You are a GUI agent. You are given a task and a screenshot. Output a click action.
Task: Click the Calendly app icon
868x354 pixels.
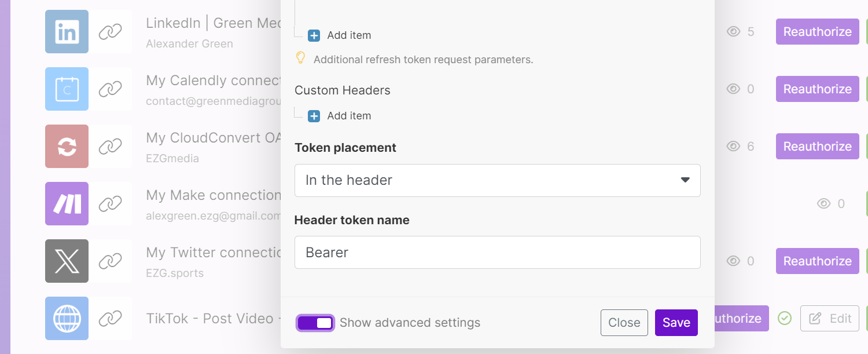(x=67, y=89)
